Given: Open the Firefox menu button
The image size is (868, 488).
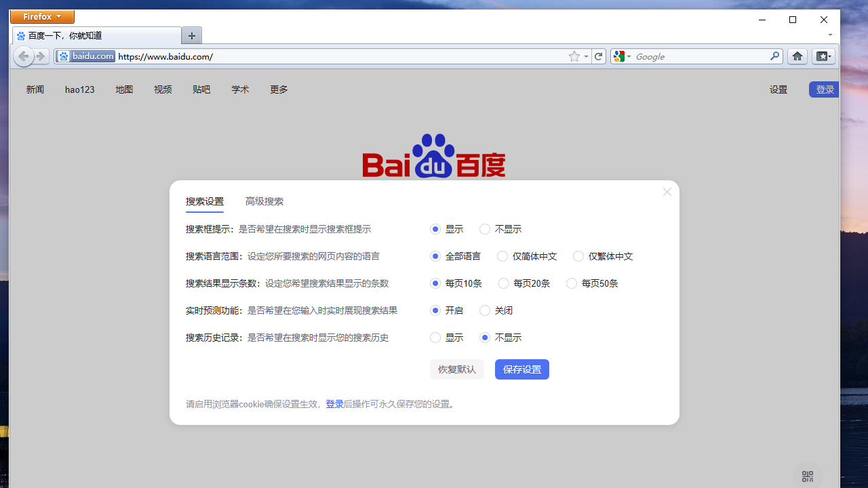Looking at the screenshot, I should pyautogui.click(x=42, y=16).
